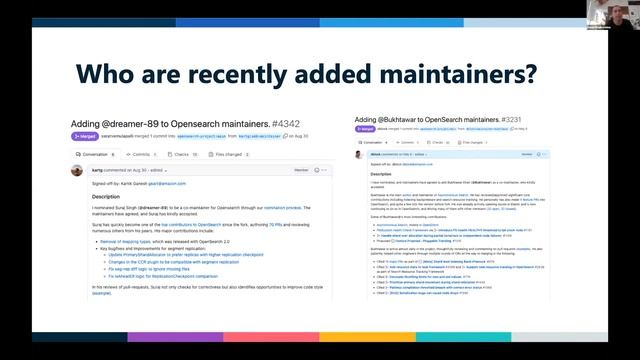Click the base branch link on PR #4342

point(202,136)
